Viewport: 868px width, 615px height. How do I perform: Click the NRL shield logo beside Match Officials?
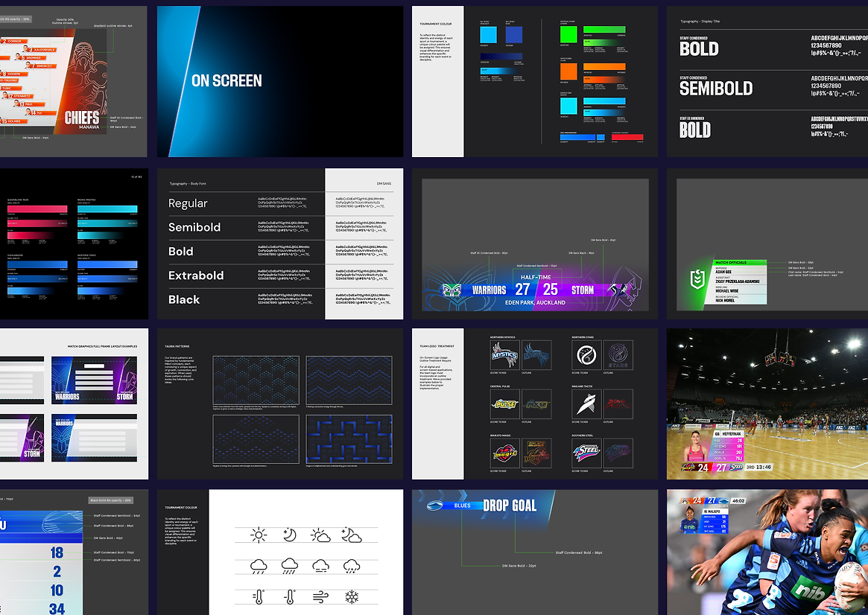[697, 279]
